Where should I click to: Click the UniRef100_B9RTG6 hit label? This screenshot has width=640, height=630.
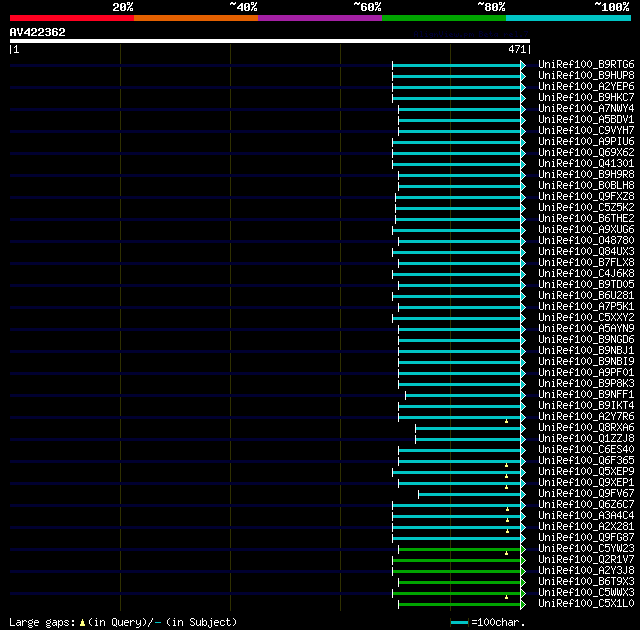click(x=586, y=64)
